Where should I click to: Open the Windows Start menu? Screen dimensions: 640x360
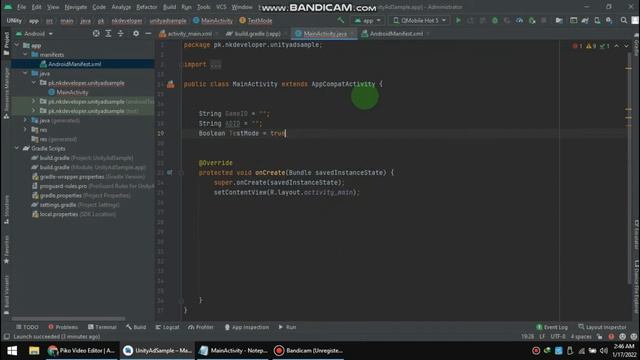click(12, 351)
